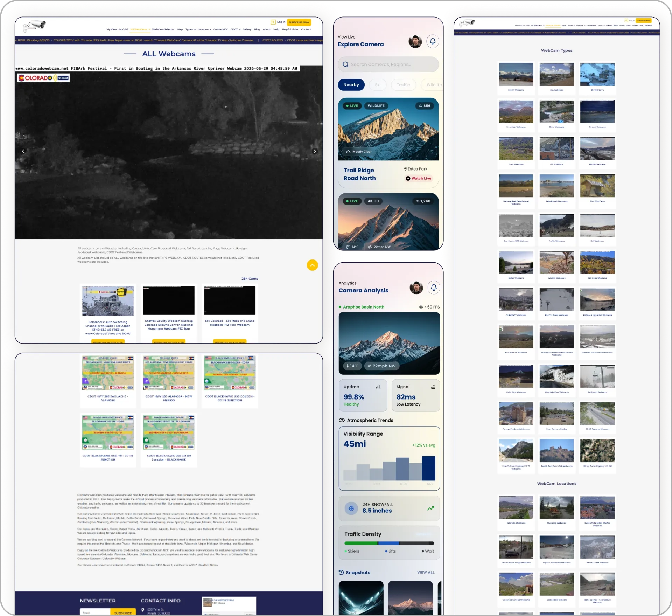Open the Bird Web Cams type thumbnail

[597, 186]
